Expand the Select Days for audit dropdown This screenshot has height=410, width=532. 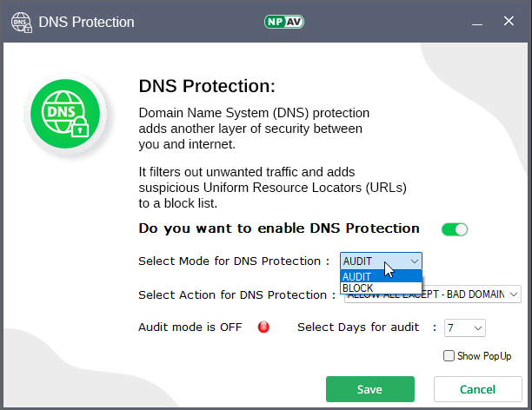477,327
